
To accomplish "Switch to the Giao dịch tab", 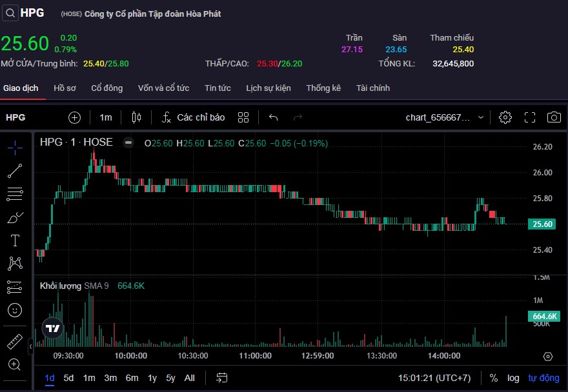I will (21, 88).
